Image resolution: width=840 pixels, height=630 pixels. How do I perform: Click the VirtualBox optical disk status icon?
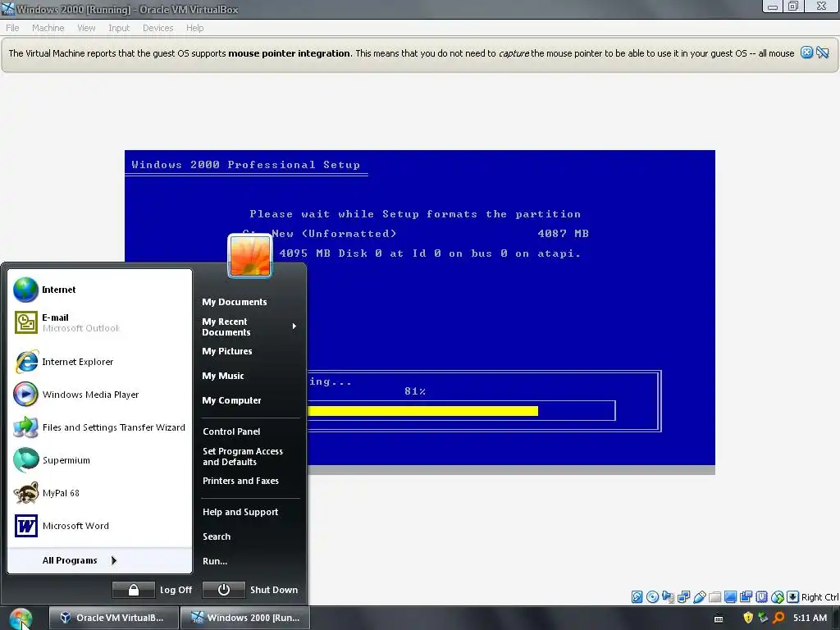coord(652,597)
